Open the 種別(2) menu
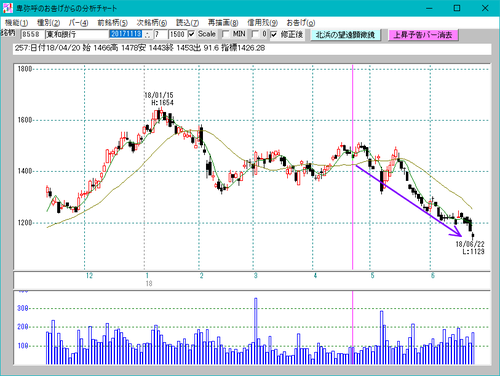 [48, 23]
